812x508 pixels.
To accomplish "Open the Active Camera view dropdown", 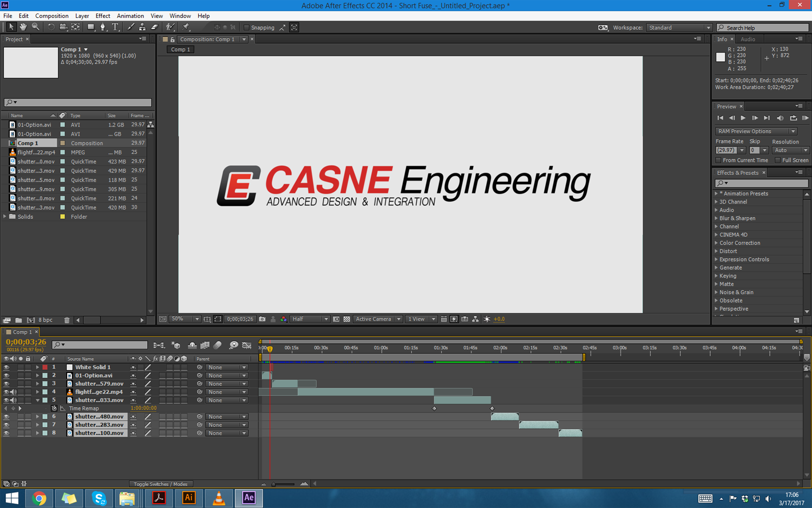I will pos(378,320).
